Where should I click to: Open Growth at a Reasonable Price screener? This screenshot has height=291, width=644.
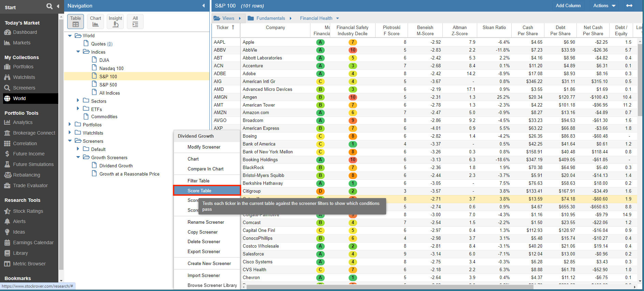coord(129,174)
